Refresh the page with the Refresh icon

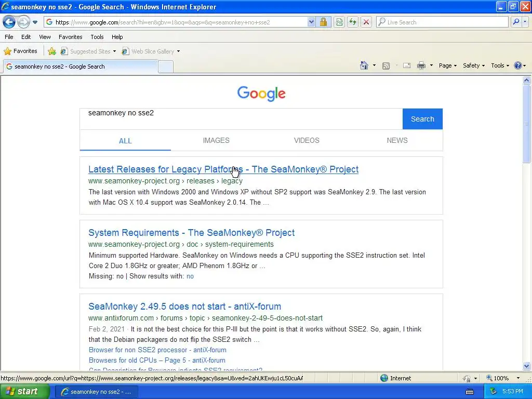pos(353,22)
